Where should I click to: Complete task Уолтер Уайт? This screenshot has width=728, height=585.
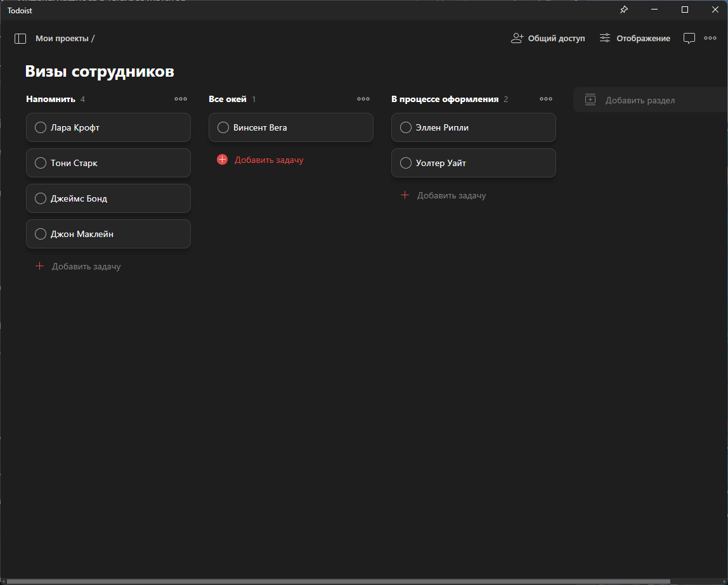[406, 163]
